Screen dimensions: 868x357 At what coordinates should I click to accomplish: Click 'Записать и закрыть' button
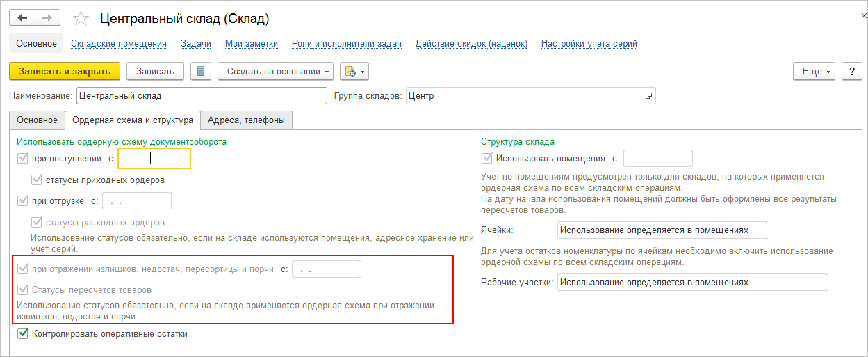[x=65, y=71]
